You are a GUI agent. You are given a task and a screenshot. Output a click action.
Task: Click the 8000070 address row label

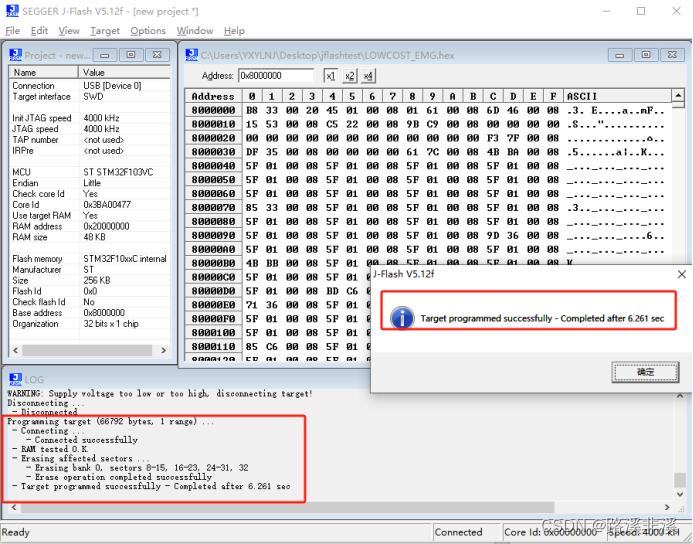[x=213, y=208]
